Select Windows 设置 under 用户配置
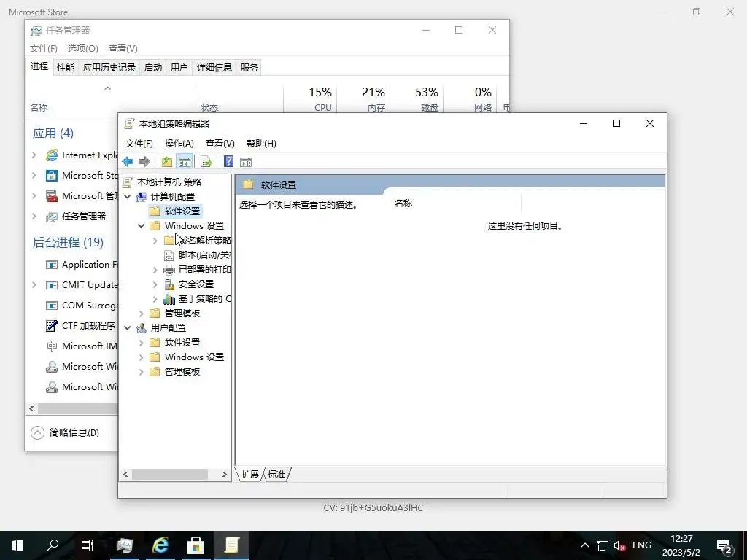 pyautogui.click(x=194, y=357)
